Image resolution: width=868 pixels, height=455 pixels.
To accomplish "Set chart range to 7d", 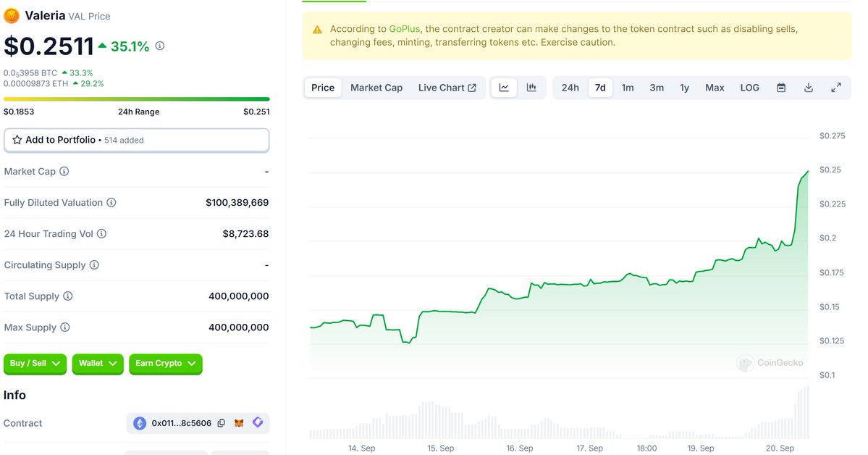I will click(x=600, y=88).
